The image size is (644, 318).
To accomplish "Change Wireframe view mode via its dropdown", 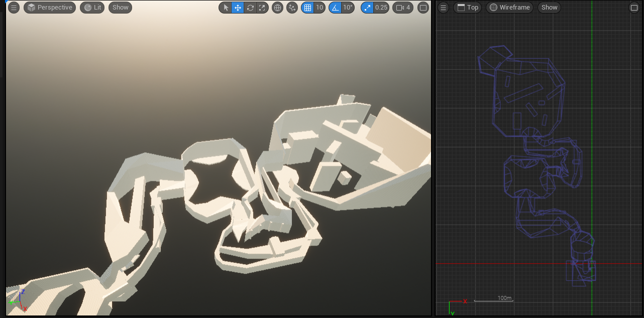I will [509, 7].
